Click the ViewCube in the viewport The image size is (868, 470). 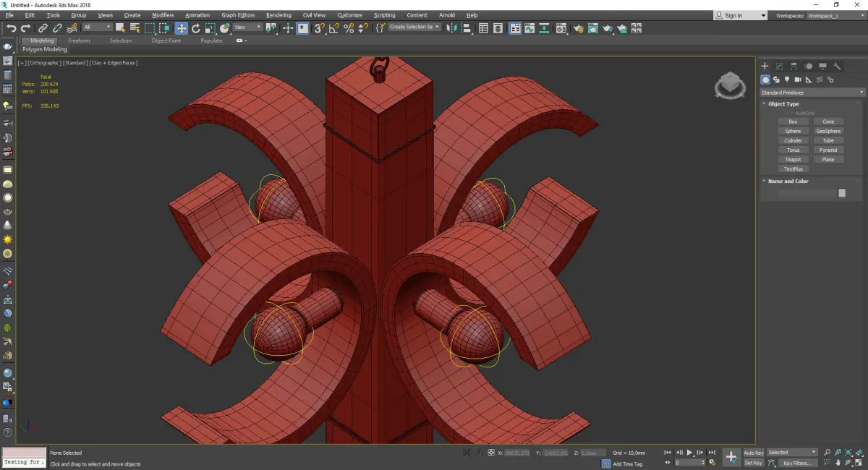pos(730,85)
